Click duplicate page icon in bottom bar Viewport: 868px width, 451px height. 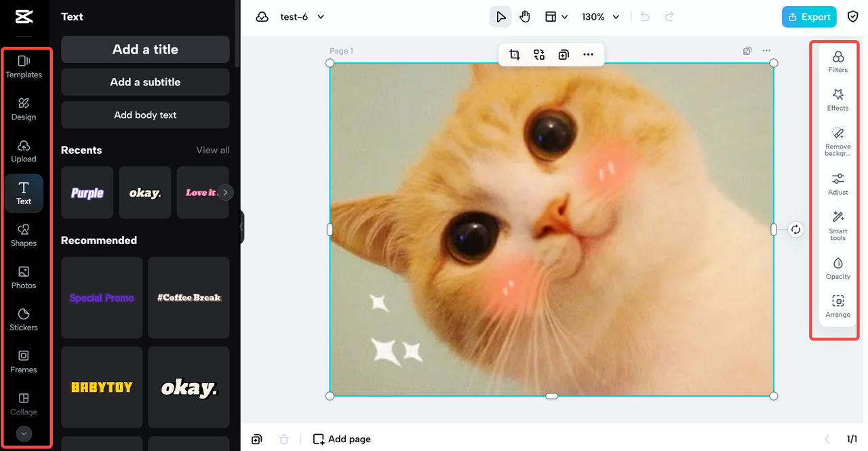pyautogui.click(x=257, y=439)
